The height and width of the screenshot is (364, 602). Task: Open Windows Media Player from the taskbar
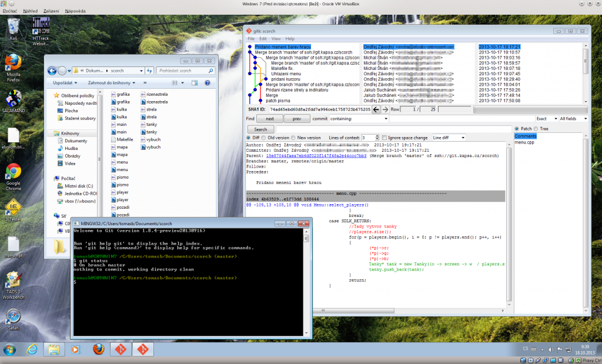click(76, 349)
